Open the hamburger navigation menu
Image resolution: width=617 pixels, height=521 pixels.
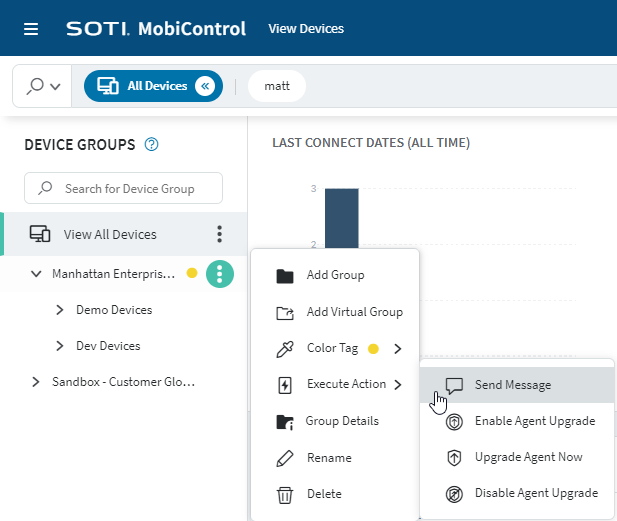(x=31, y=29)
